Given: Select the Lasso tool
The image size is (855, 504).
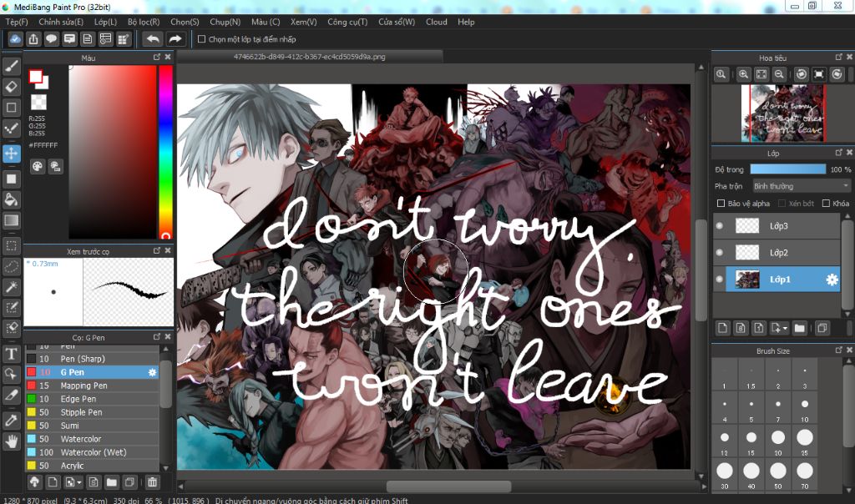Looking at the screenshot, I should (x=12, y=266).
